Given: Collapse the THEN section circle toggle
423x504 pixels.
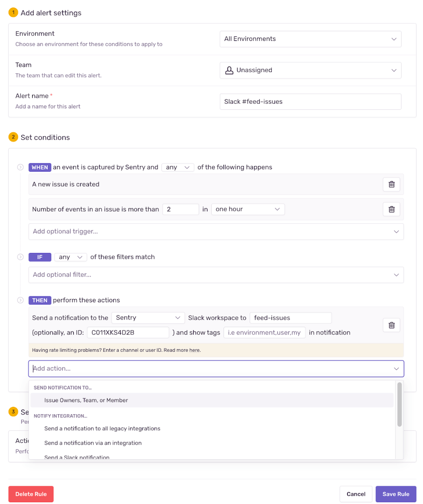Looking at the screenshot, I should point(20,300).
